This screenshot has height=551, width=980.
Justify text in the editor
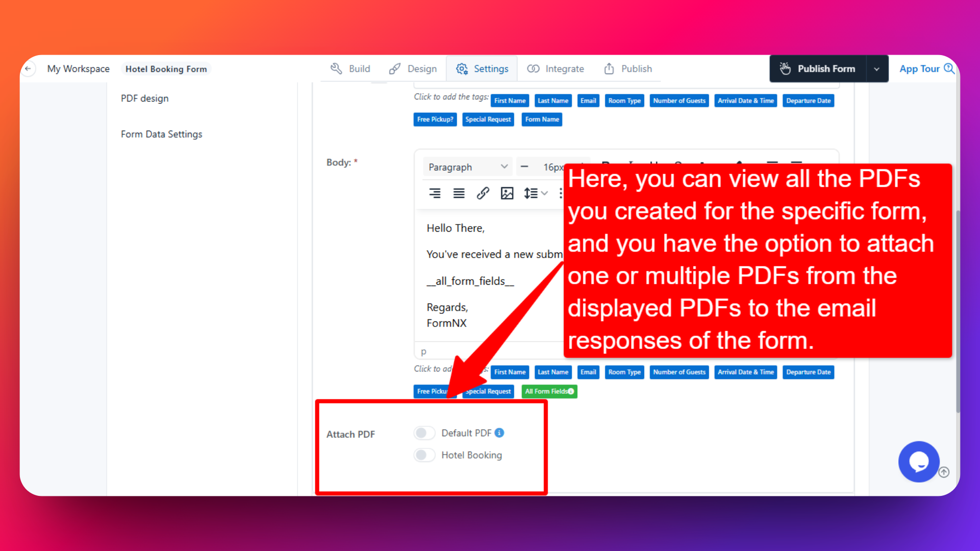459,193
